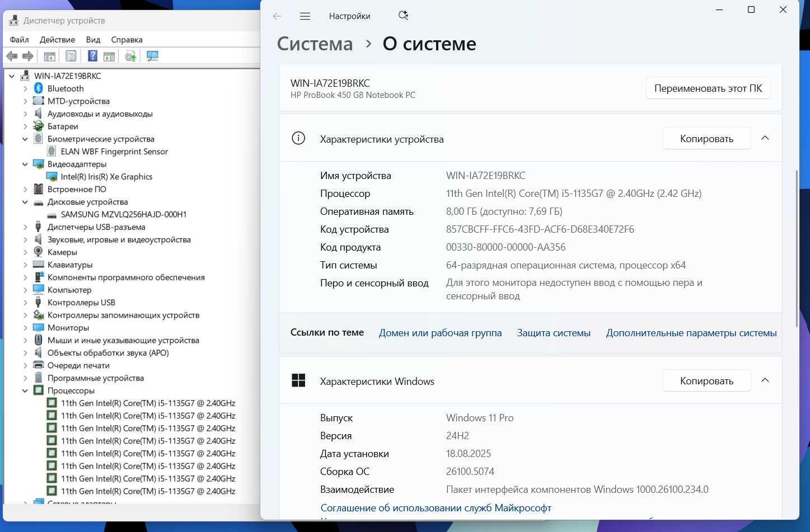Click the Windows 11 Pro edition value
This screenshot has height=532, width=810.
point(480,418)
